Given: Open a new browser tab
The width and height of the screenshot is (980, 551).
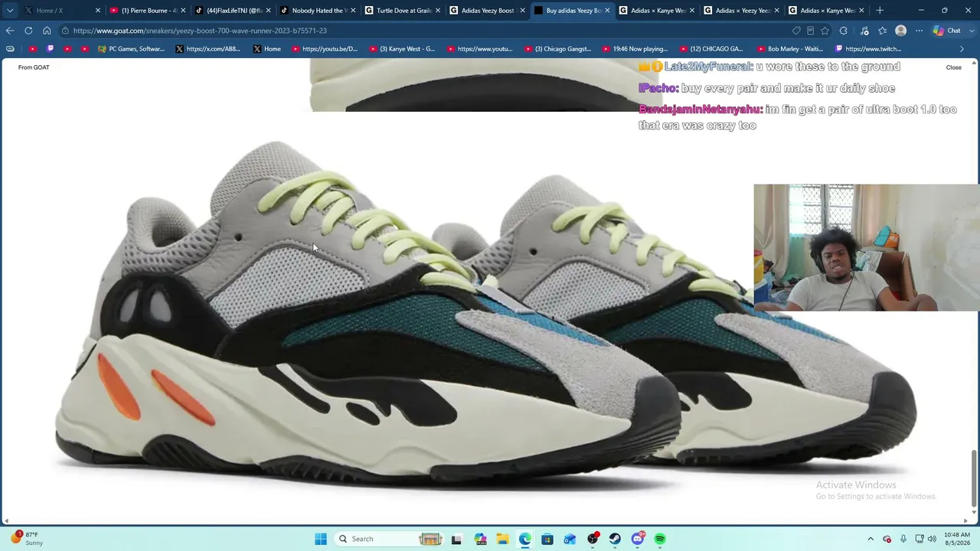Looking at the screenshot, I should [880, 11].
